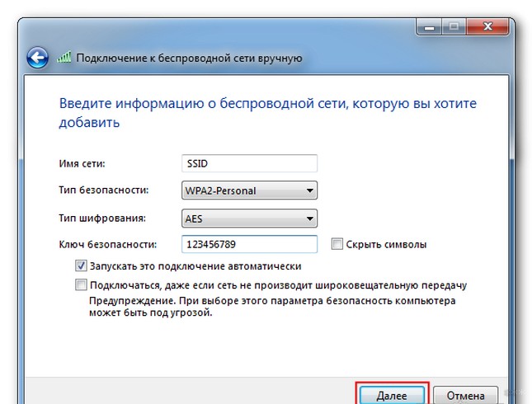Open the security type dropdown showing WPA2-Personal

tap(249, 190)
